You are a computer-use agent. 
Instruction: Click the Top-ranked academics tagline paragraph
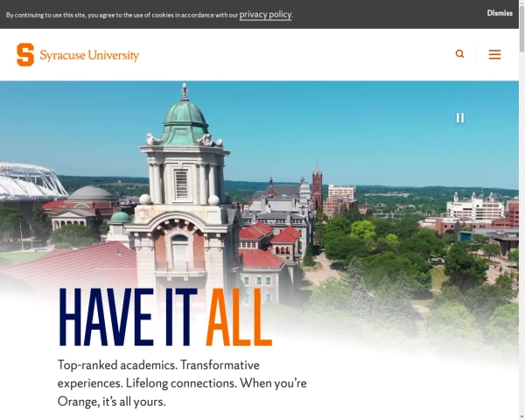[x=182, y=383]
